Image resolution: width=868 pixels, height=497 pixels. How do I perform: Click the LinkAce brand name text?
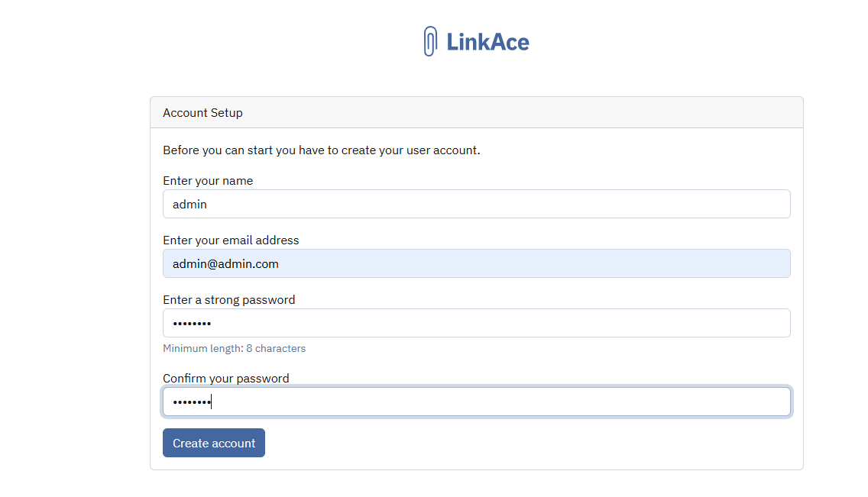[487, 42]
